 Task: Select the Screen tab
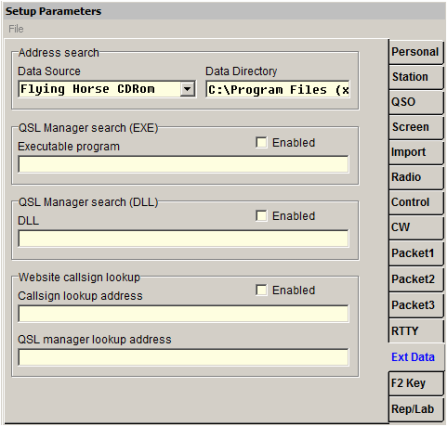click(416, 127)
